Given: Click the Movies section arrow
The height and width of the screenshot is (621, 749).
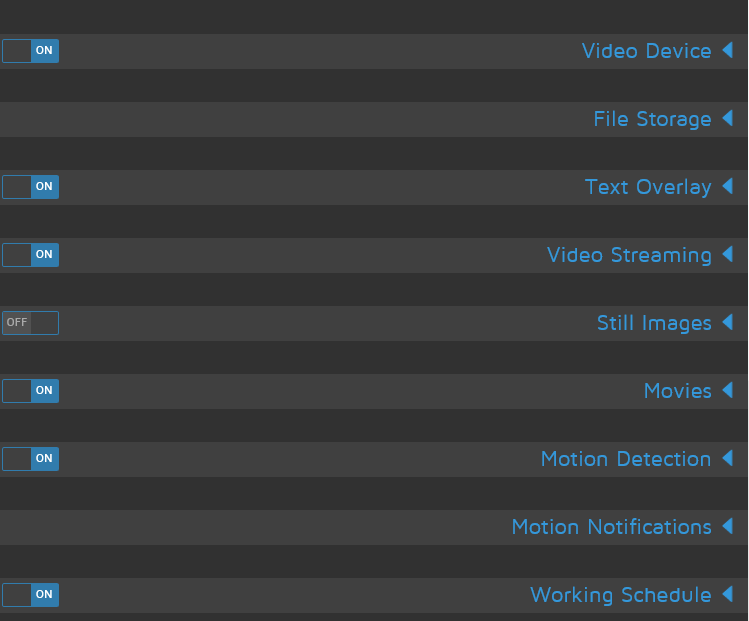Looking at the screenshot, I should (x=728, y=390).
